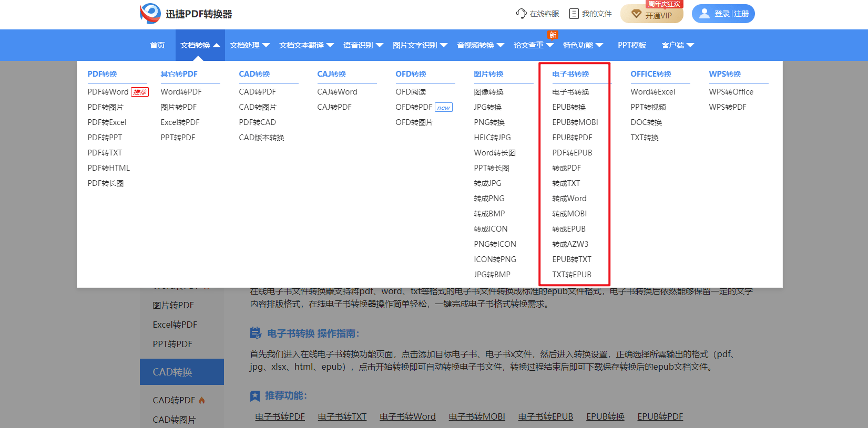Screen dimensions: 868x428
Task: Open recommended link 电子书转TXT
Action: [342, 417]
